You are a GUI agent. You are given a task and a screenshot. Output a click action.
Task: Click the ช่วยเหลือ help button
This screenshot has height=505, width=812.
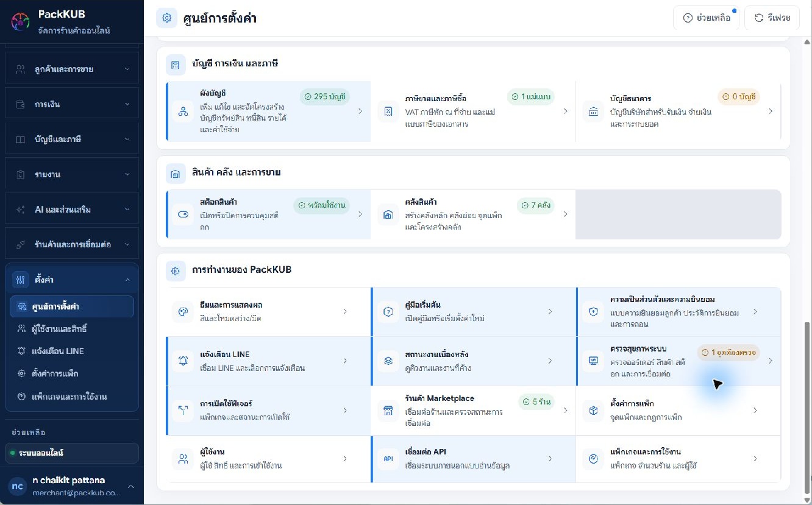pyautogui.click(x=707, y=18)
